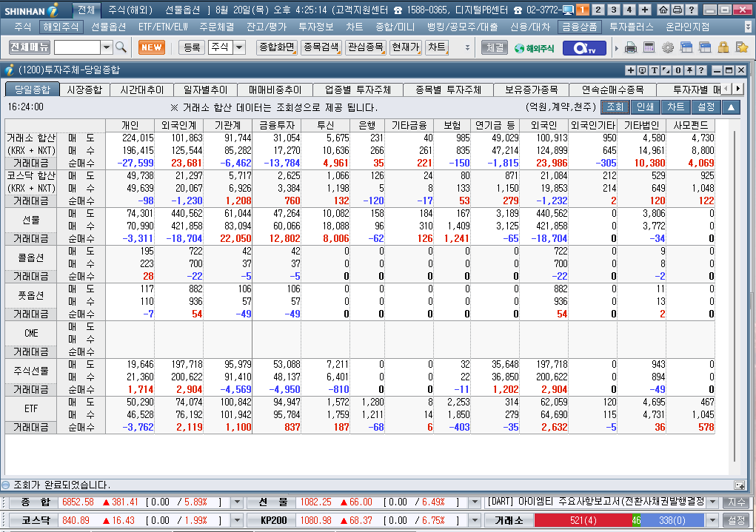Open the 금융상품 menu
Viewport: 756px width, 532px height.
click(x=580, y=27)
